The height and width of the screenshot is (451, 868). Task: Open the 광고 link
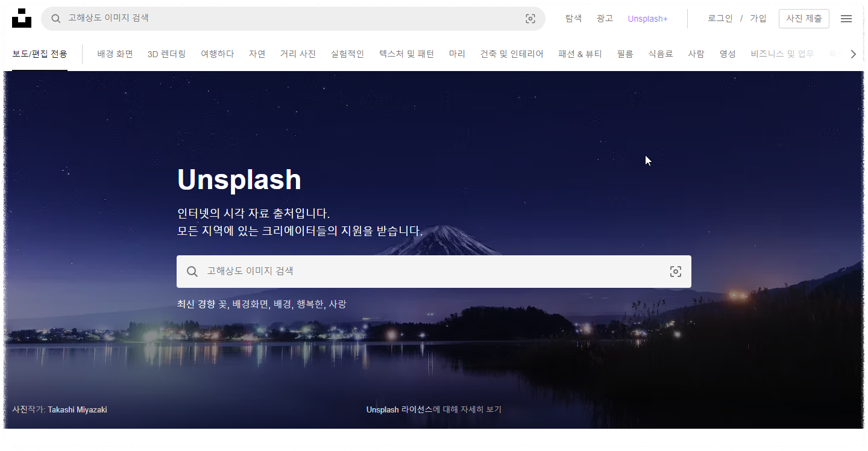click(x=605, y=19)
